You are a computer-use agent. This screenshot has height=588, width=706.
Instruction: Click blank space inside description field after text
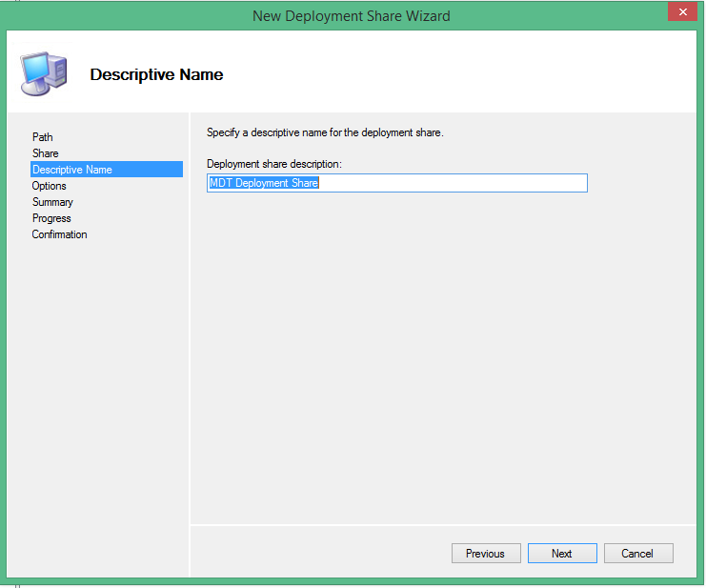pos(457,183)
